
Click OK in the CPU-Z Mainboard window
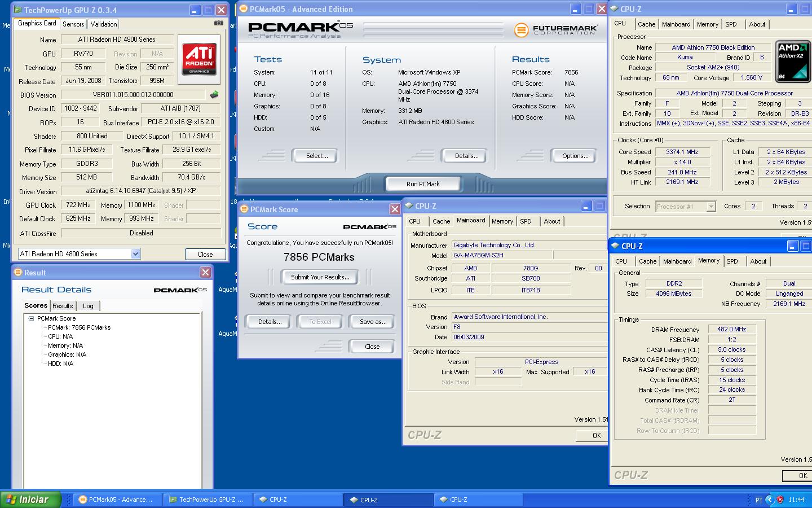[x=592, y=435]
